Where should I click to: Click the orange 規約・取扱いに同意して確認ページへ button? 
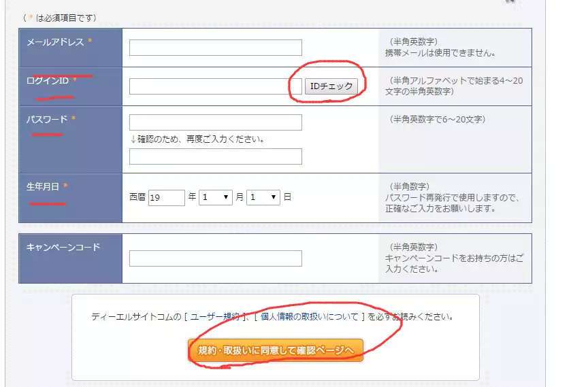tap(276, 350)
